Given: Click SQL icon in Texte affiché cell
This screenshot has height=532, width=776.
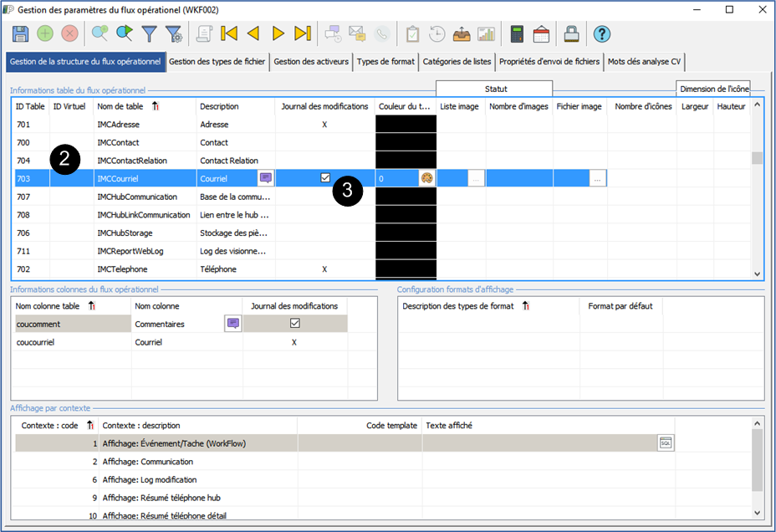Looking at the screenshot, I should pyautogui.click(x=666, y=443).
